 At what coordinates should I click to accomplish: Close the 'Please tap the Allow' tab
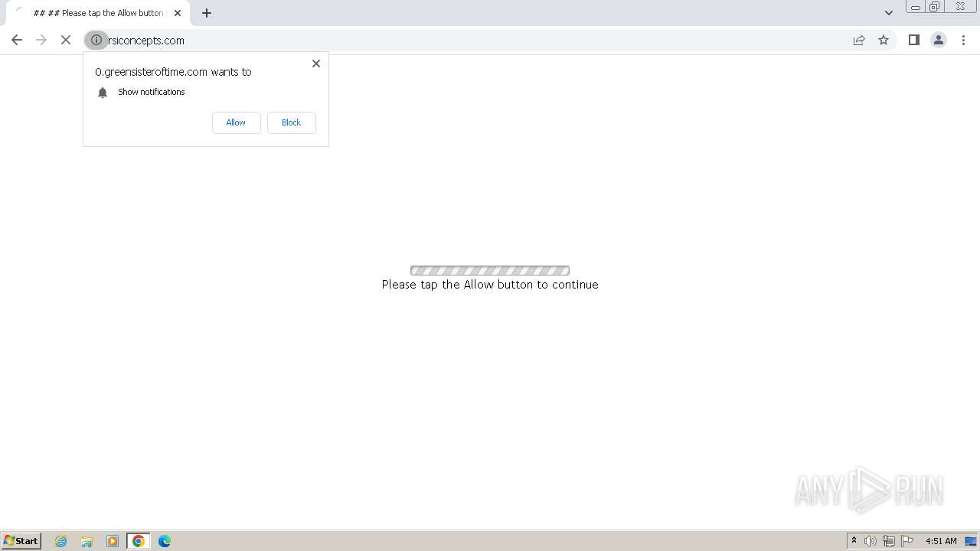(x=178, y=13)
